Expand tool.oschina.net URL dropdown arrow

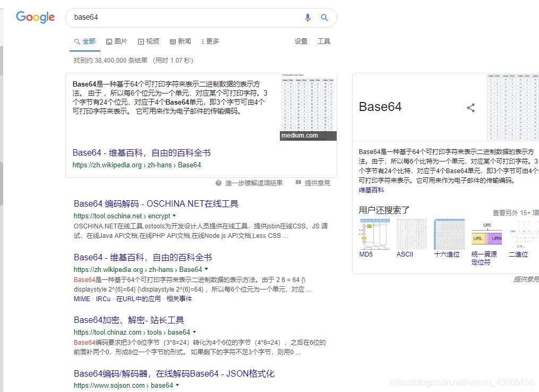174,216
